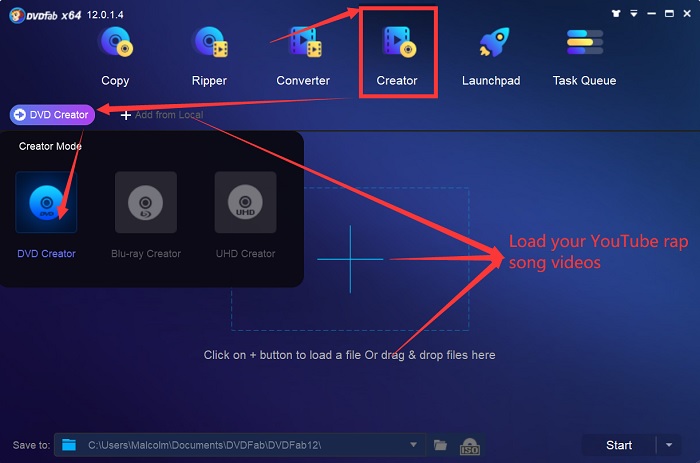Click Add from Local
The image size is (700, 463).
click(162, 115)
